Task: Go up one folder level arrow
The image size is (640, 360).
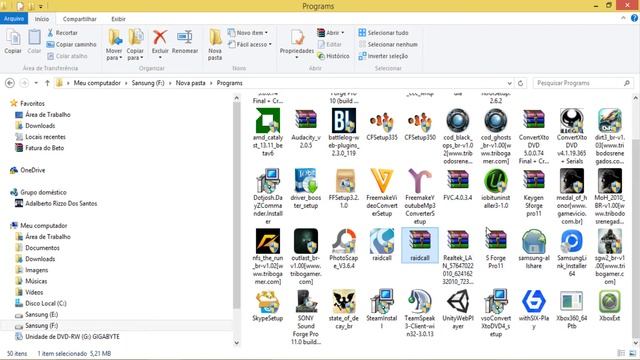Action: (47, 83)
